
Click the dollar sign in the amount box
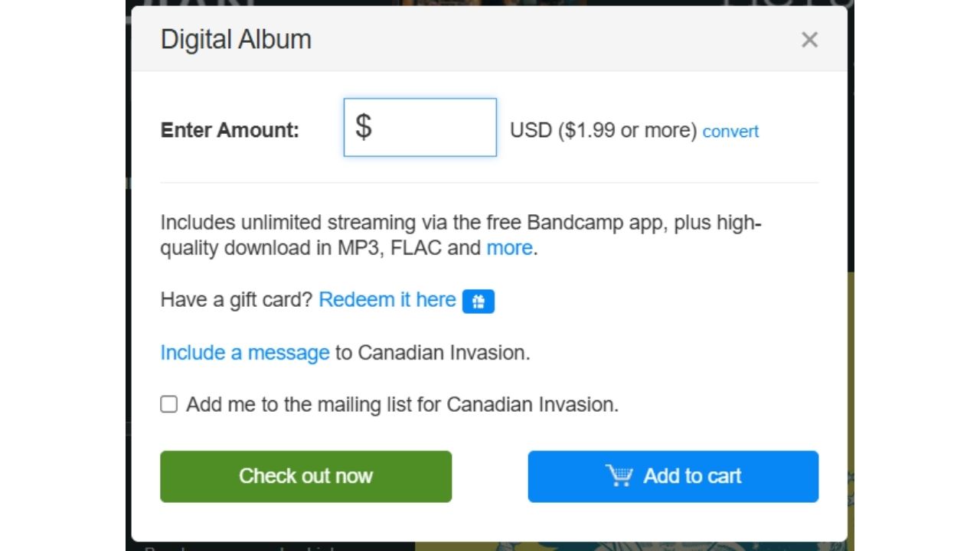tap(364, 127)
